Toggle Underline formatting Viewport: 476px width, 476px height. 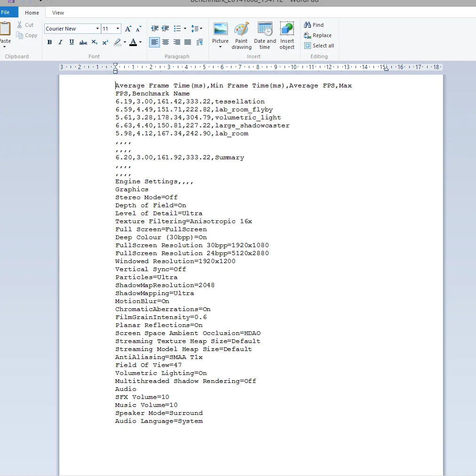71,42
